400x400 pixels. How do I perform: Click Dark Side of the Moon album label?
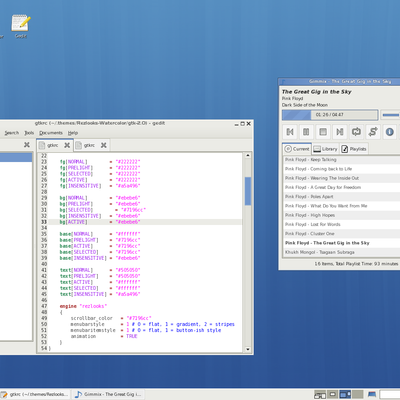[x=305, y=105]
